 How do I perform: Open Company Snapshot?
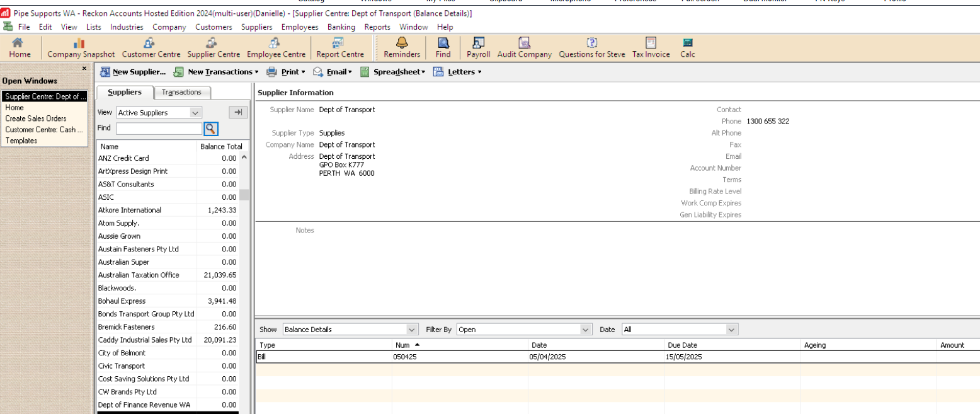point(81,49)
